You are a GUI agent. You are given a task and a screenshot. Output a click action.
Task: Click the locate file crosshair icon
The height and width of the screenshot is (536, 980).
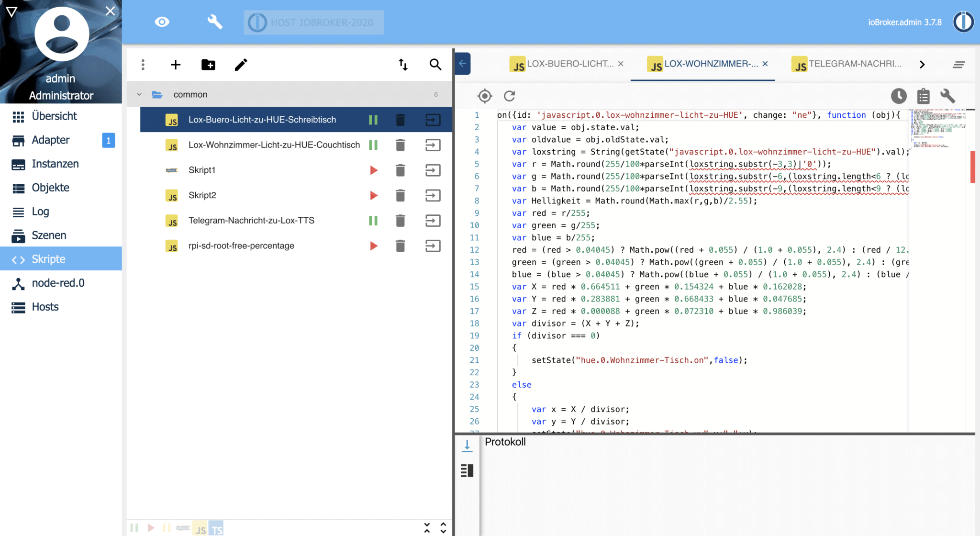[485, 96]
